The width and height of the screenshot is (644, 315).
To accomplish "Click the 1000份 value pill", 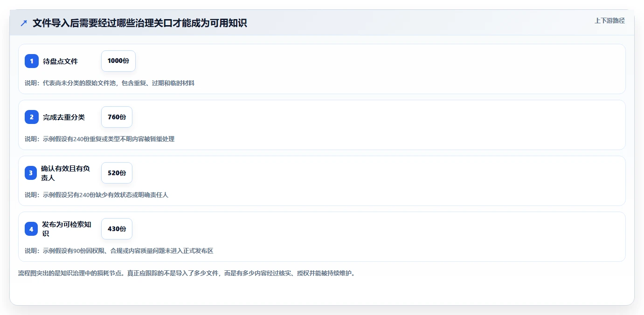I will tap(118, 61).
